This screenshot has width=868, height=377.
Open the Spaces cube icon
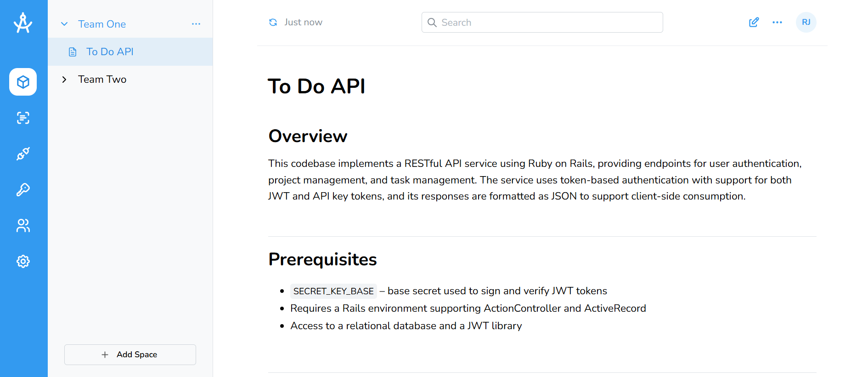point(23,82)
